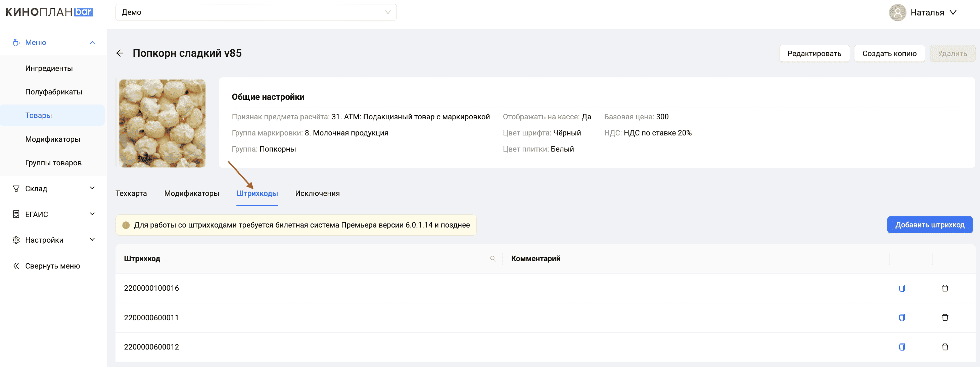Open Группы товаров in the sidebar

(x=53, y=163)
